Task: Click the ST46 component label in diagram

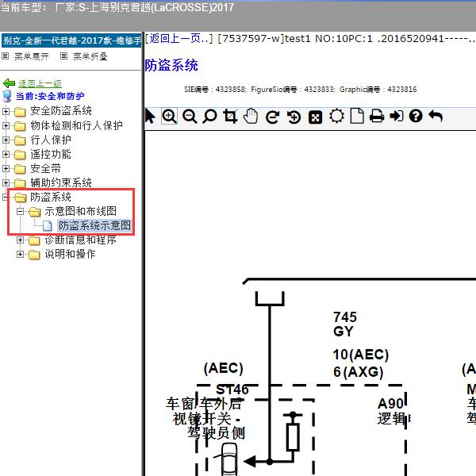Action: point(232,390)
